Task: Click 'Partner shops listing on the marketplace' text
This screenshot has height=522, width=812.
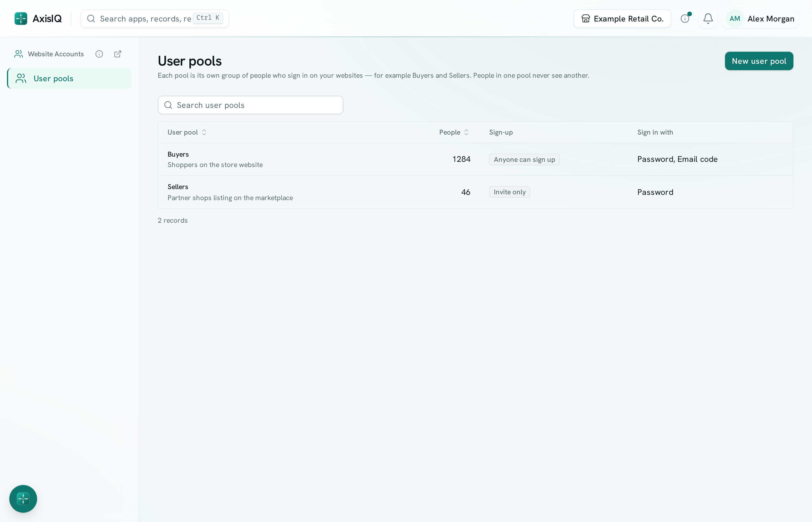Action: (x=230, y=197)
